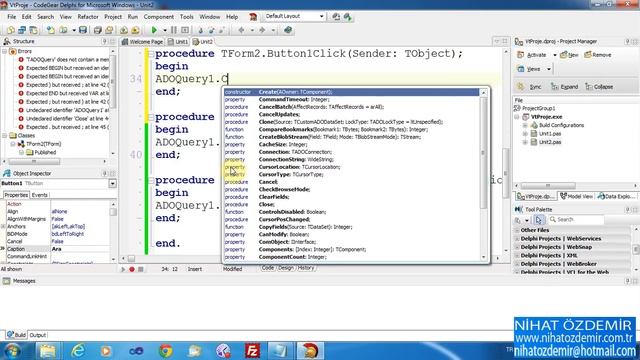Click the New button in Project Manager

click(569, 55)
